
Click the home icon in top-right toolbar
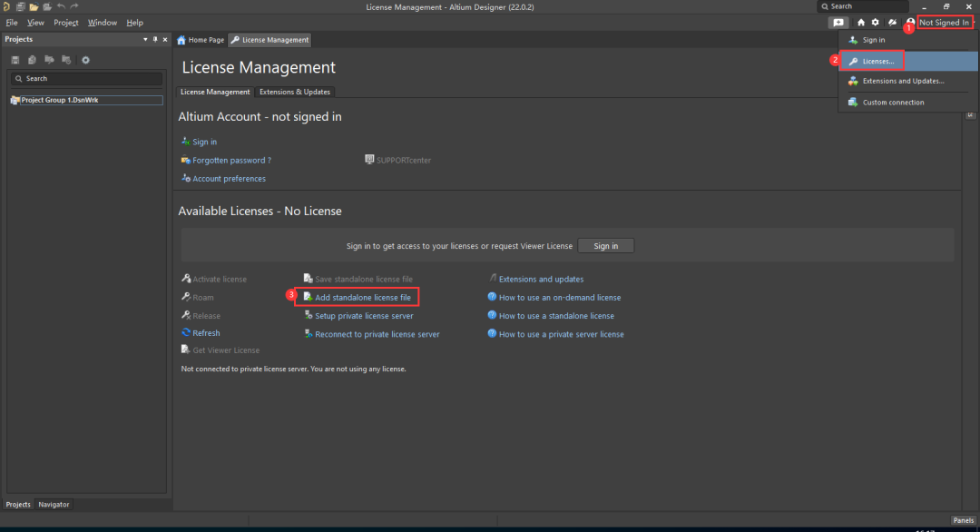coord(861,23)
